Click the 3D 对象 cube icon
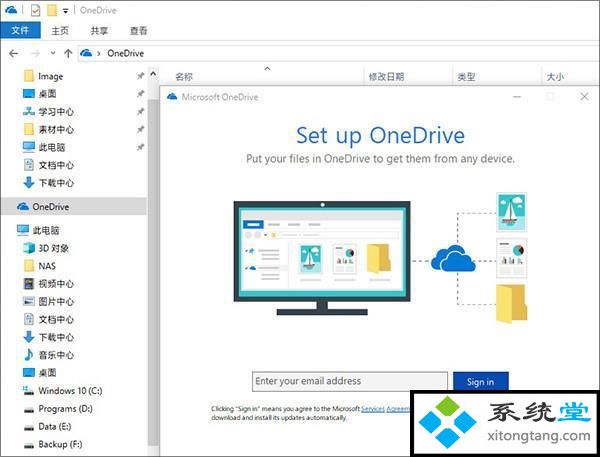Viewport: 600px width, 457px height. click(x=29, y=248)
